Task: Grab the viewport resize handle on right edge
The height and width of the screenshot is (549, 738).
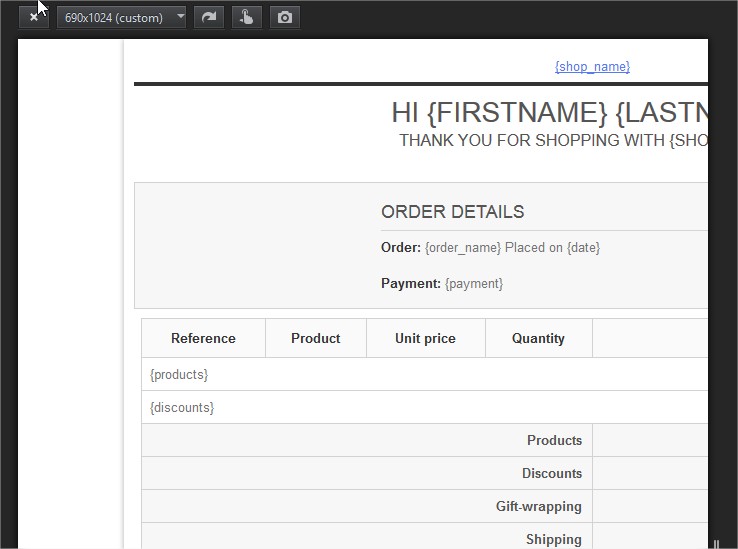Action: point(716,543)
